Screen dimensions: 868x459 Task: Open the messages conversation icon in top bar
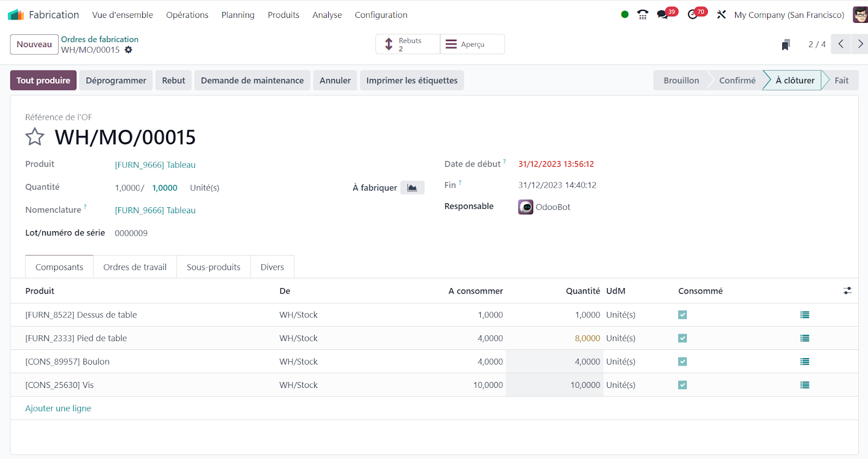(662, 15)
